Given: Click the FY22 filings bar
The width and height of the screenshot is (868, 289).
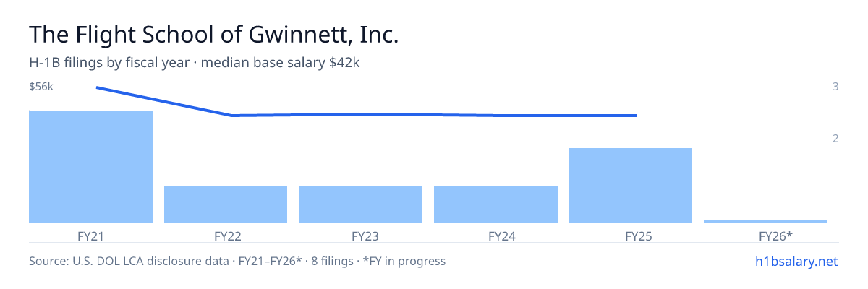Looking at the screenshot, I should [226, 204].
